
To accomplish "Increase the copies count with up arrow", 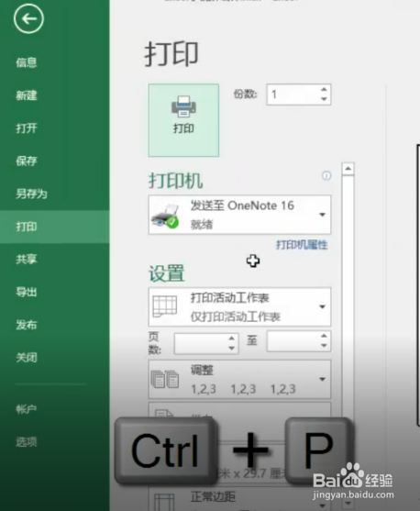I will coord(324,89).
